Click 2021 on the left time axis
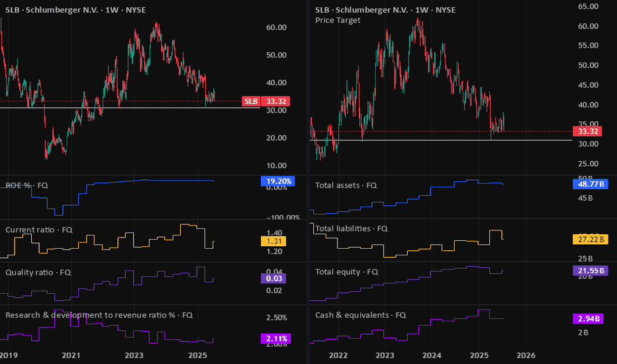 click(71, 355)
